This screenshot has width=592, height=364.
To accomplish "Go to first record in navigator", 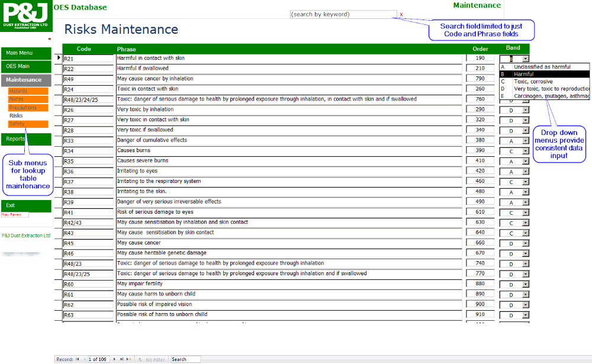I will click(78, 359).
